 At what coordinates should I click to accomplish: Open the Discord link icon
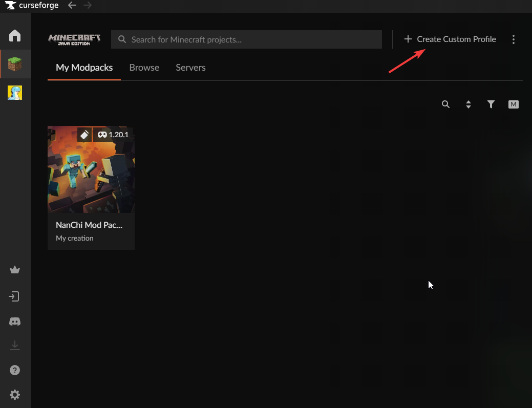[15, 321]
